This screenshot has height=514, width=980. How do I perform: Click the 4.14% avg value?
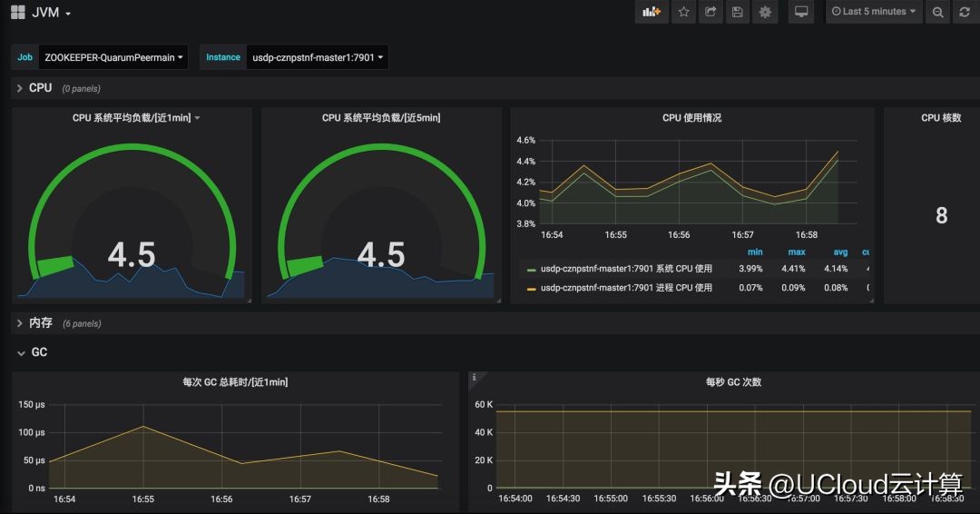[836, 268]
